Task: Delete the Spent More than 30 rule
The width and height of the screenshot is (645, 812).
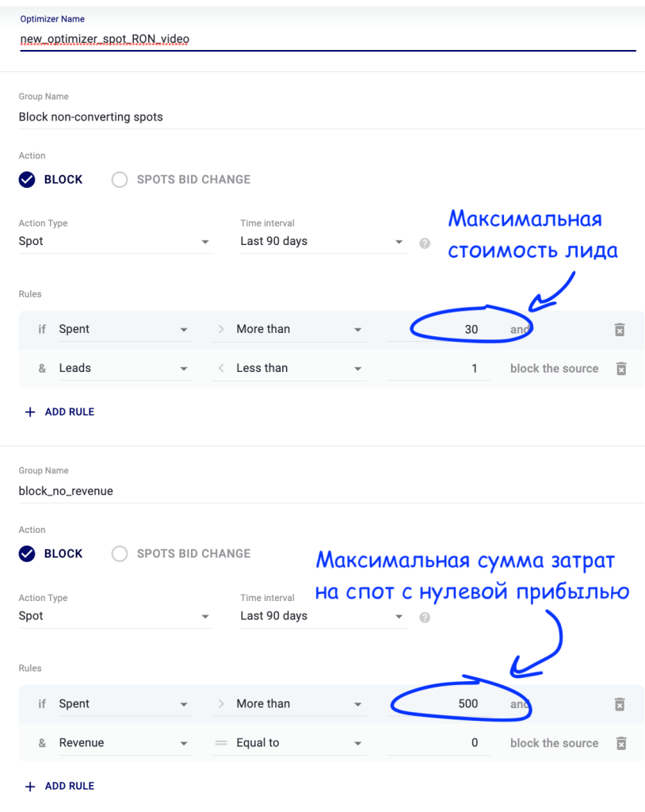Action: [x=621, y=329]
